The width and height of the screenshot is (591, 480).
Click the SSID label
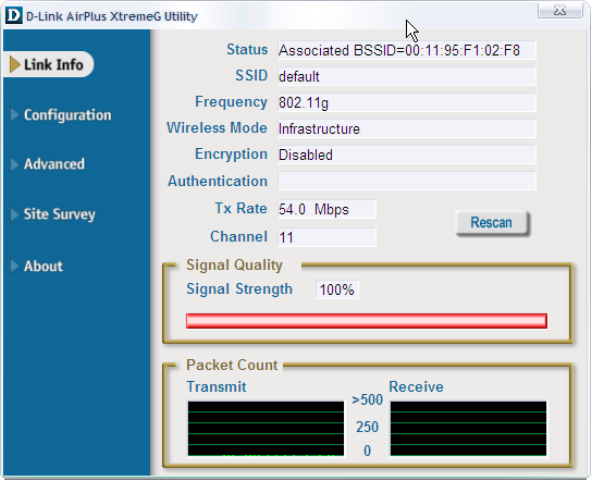[251, 75]
